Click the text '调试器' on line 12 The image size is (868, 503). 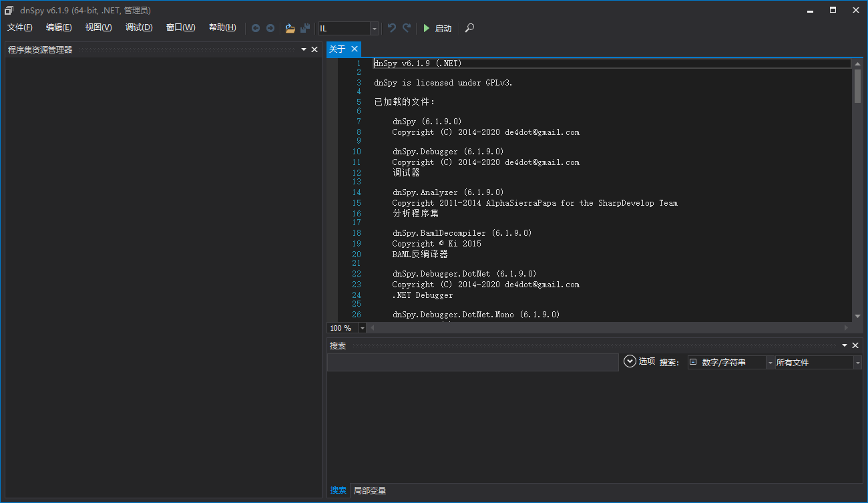pos(406,172)
